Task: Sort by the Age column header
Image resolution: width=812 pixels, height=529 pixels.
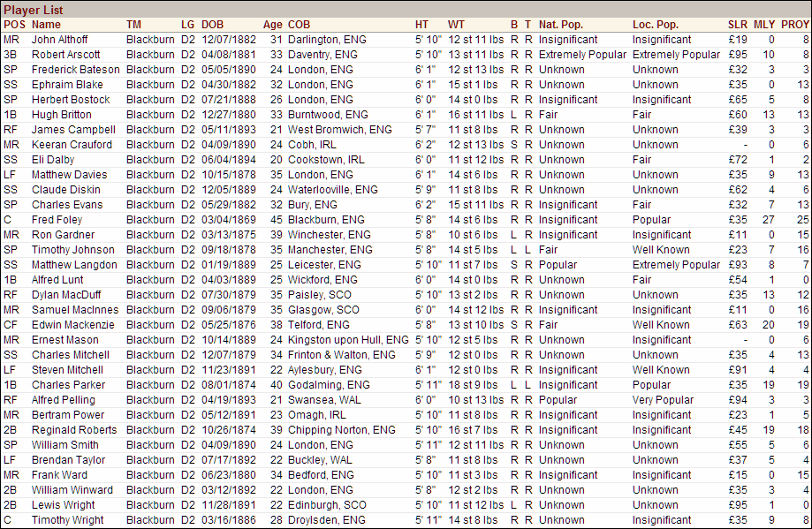Action: coord(272,25)
